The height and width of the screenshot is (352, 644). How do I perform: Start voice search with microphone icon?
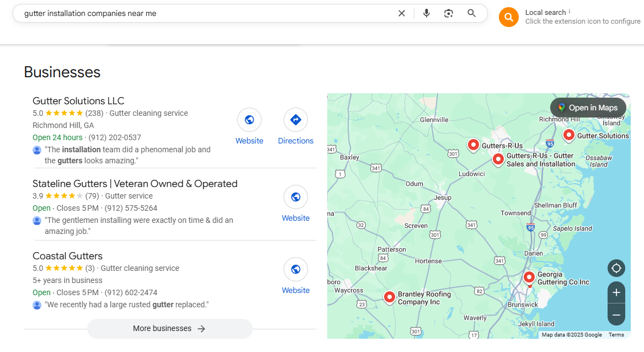tap(427, 13)
